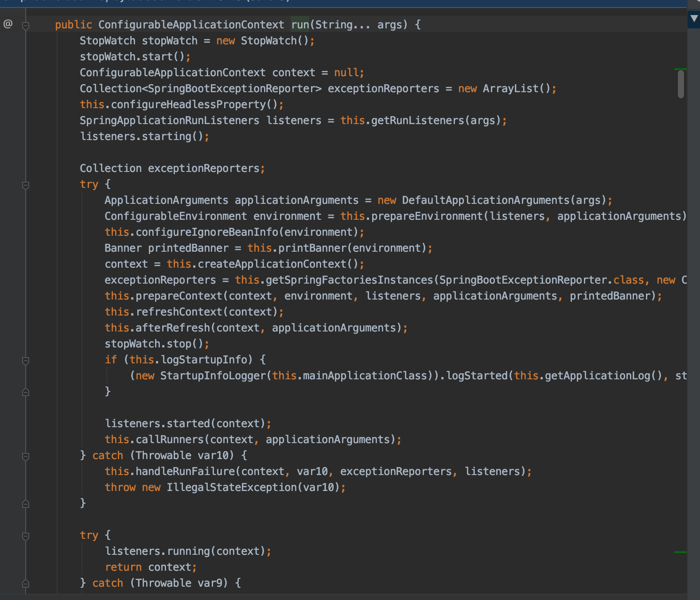The height and width of the screenshot is (600, 700).
Task: Collapse the first try block fold marker
Action: tap(26, 185)
